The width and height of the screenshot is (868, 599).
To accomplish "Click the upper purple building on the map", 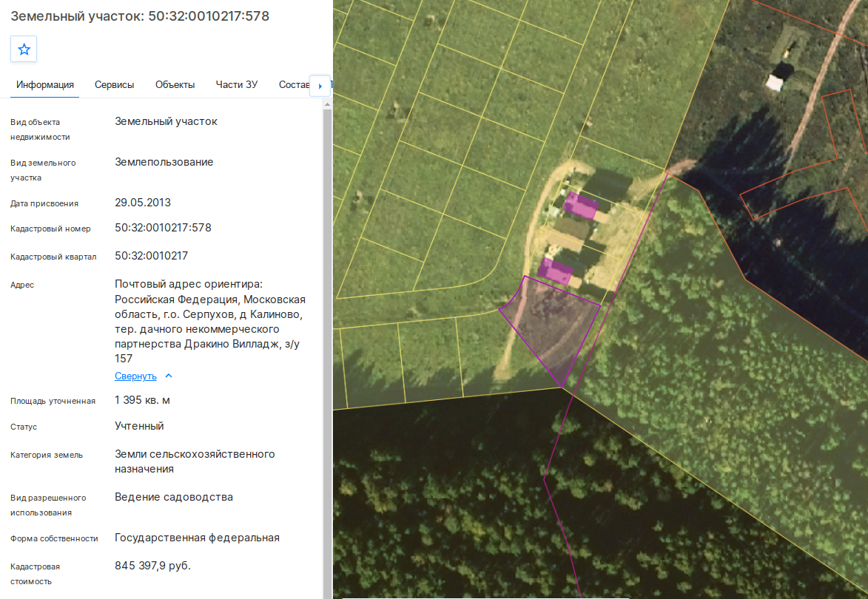I will [581, 205].
